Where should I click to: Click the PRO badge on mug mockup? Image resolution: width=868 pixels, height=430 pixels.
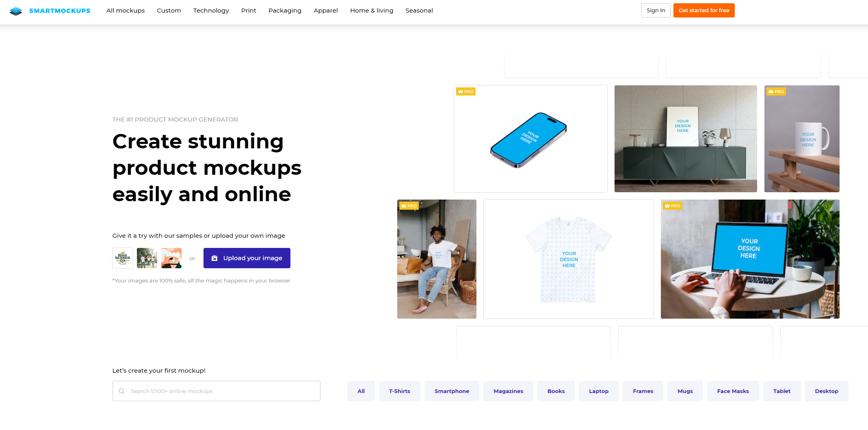776,91
